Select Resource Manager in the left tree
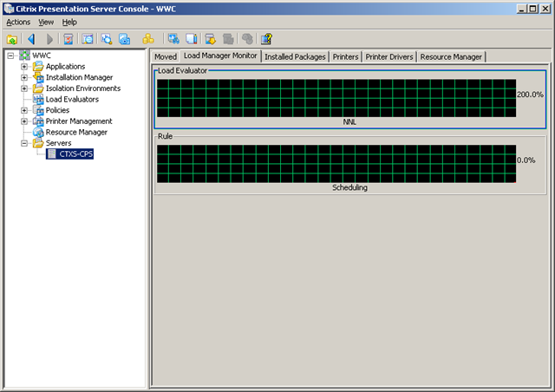The width and height of the screenshot is (555, 392). pyautogui.click(x=76, y=133)
